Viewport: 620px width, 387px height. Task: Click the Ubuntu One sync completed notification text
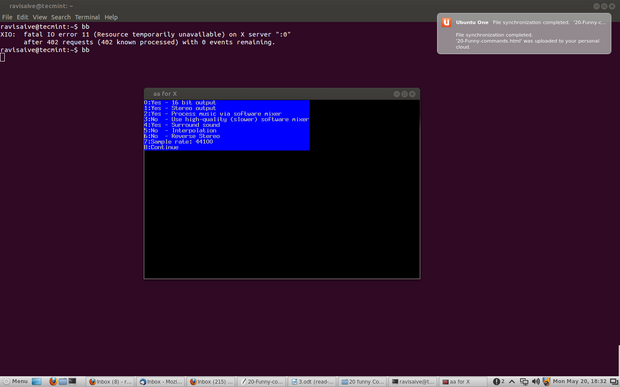pyautogui.click(x=527, y=41)
